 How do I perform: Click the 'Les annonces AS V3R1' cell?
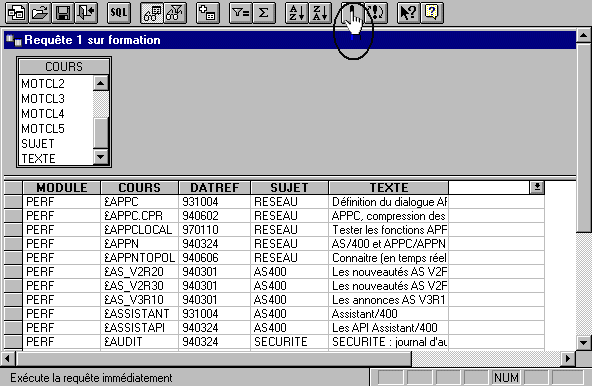(388, 300)
